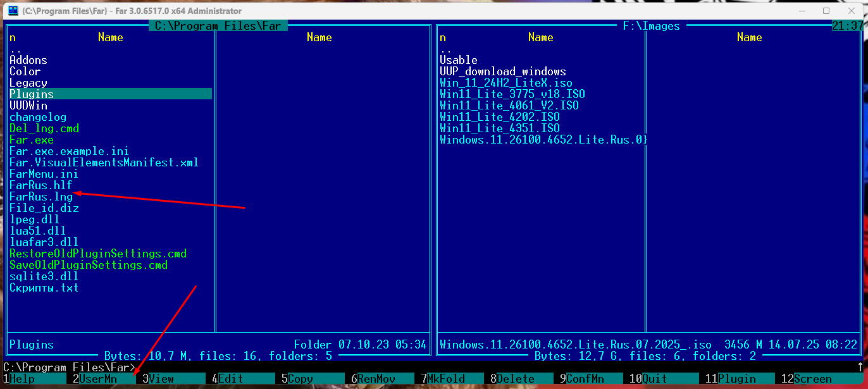Click right panel Bytes 12,7 G summary
This screenshot has width=868, height=389.
point(645,356)
